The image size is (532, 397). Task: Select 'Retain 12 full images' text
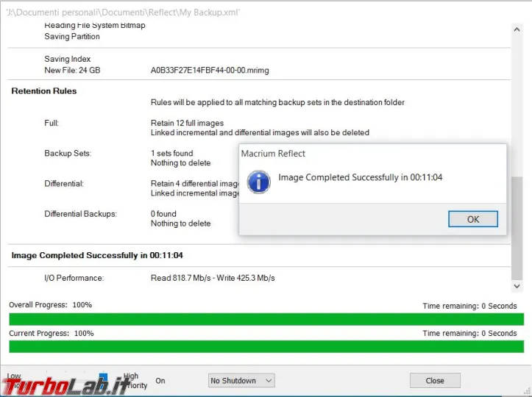[x=188, y=123]
